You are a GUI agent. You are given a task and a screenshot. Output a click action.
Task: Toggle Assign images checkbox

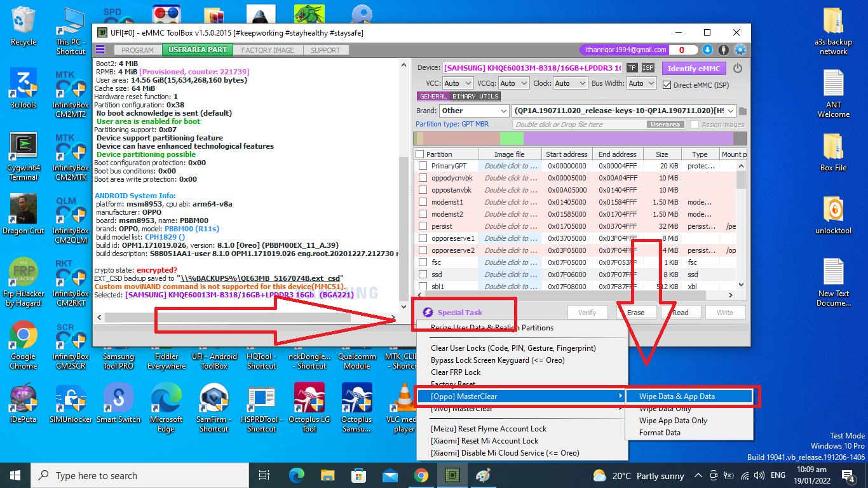(x=695, y=125)
